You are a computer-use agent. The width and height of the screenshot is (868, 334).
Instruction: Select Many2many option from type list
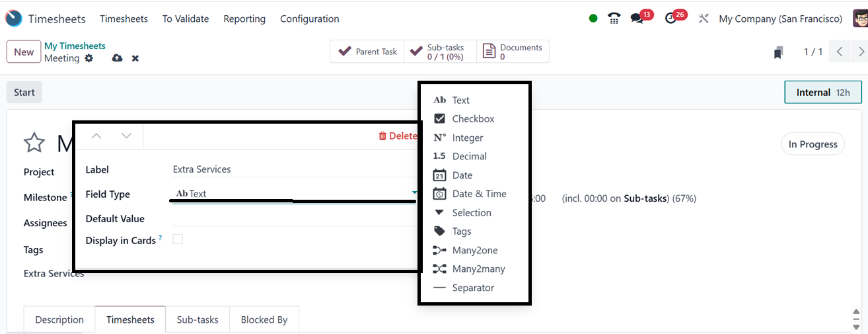click(x=478, y=269)
